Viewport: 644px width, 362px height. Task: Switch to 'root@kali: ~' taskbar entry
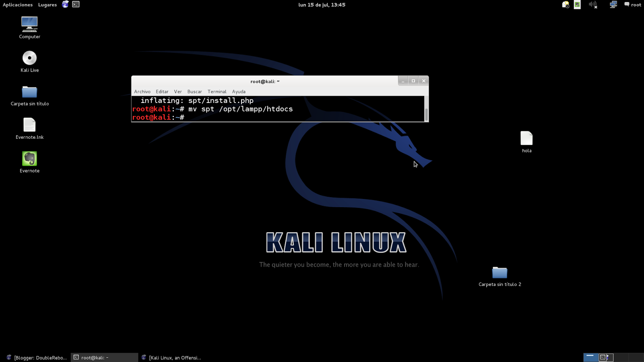coord(104,358)
